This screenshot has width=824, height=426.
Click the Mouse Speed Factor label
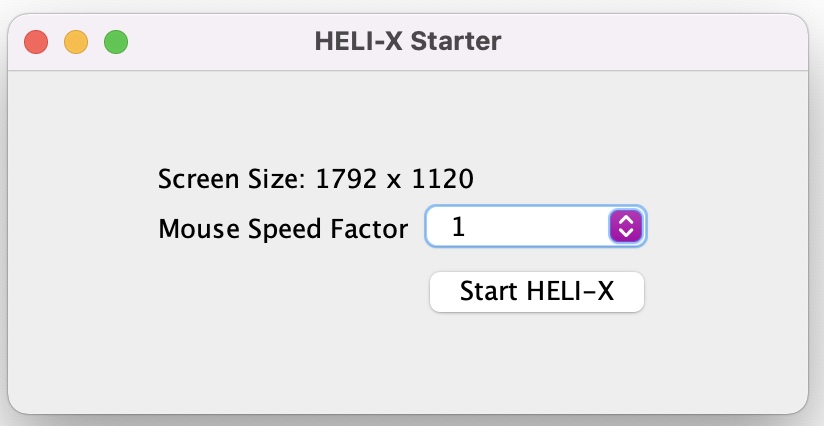[283, 229]
